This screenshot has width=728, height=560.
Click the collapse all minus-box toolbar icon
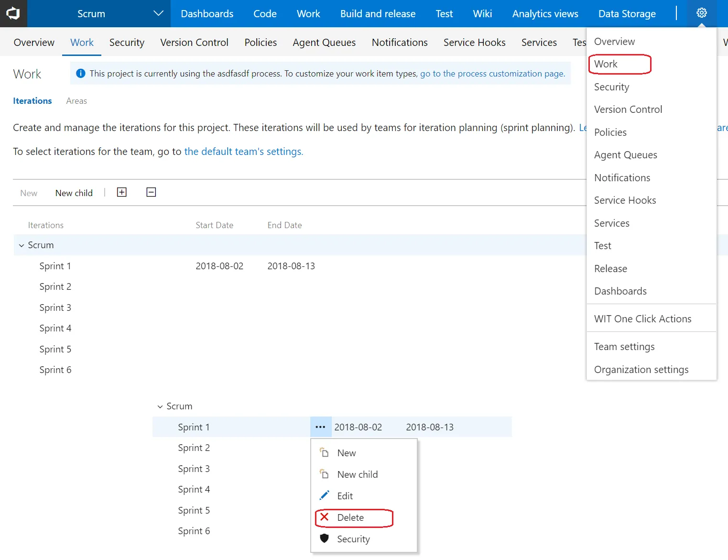[151, 192]
